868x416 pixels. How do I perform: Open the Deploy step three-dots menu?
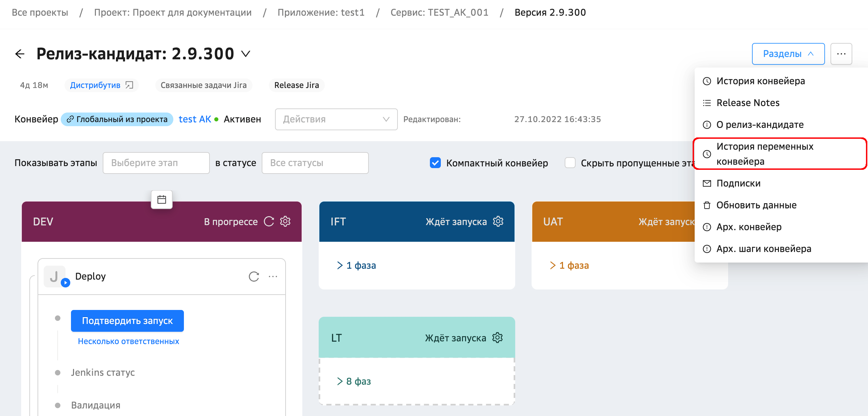pyautogui.click(x=273, y=277)
